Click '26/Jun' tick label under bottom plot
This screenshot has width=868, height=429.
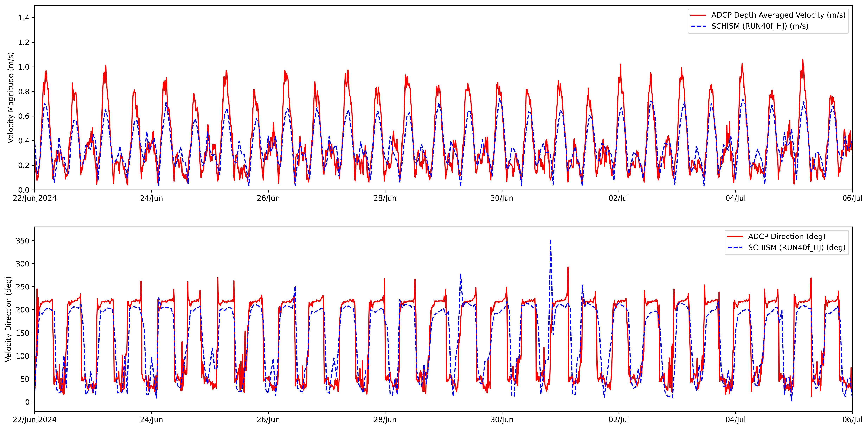pos(268,420)
